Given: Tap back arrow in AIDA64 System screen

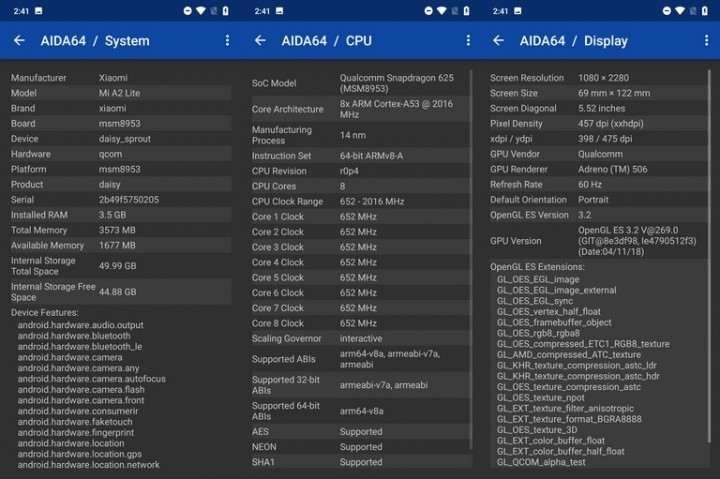Looking at the screenshot, I should point(19,41).
